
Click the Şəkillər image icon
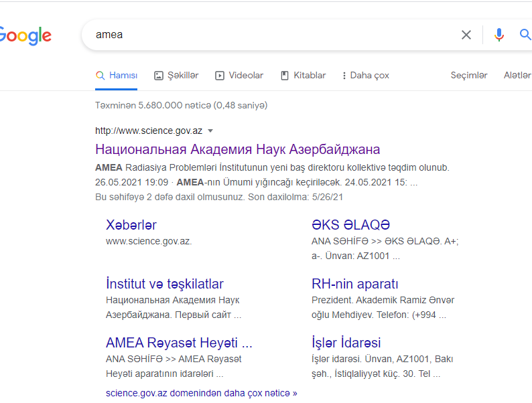[x=159, y=76]
